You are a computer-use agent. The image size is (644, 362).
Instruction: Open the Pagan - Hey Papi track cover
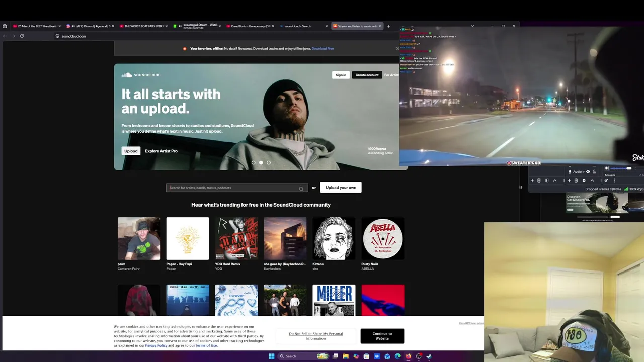188,238
